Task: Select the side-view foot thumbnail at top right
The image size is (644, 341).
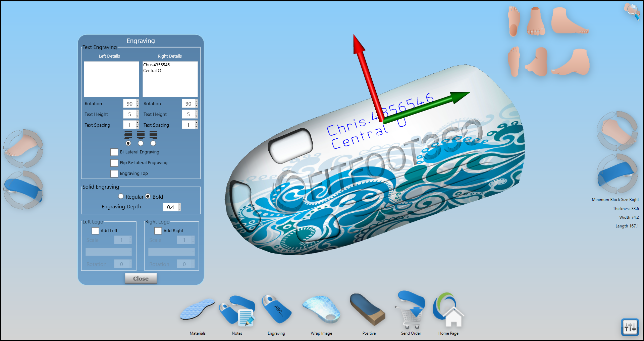Action: tap(570, 21)
